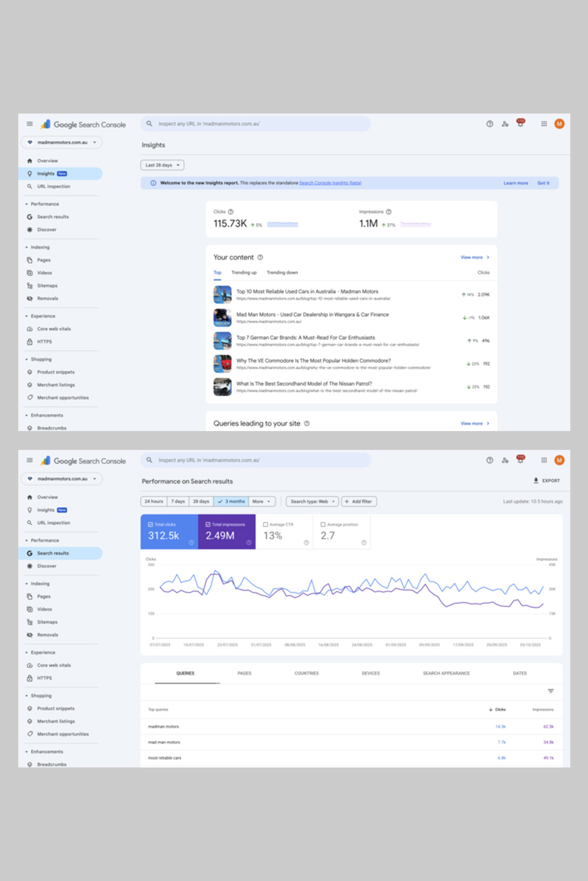Click the info icon in the Total clicks card
The width and height of the screenshot is (588, 881).
tap(191, 543)
